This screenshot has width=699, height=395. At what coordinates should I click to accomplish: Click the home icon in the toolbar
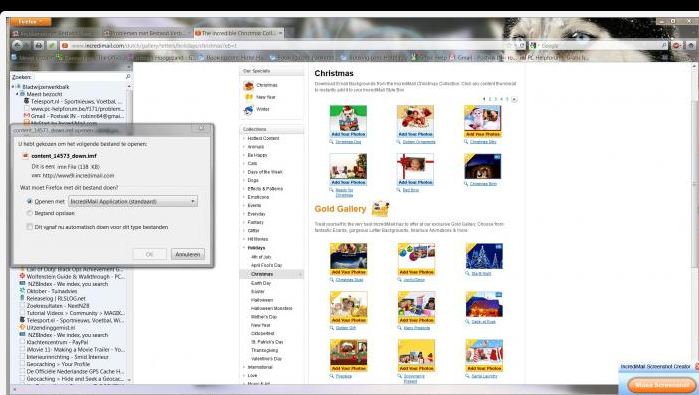tap(691, 45)
